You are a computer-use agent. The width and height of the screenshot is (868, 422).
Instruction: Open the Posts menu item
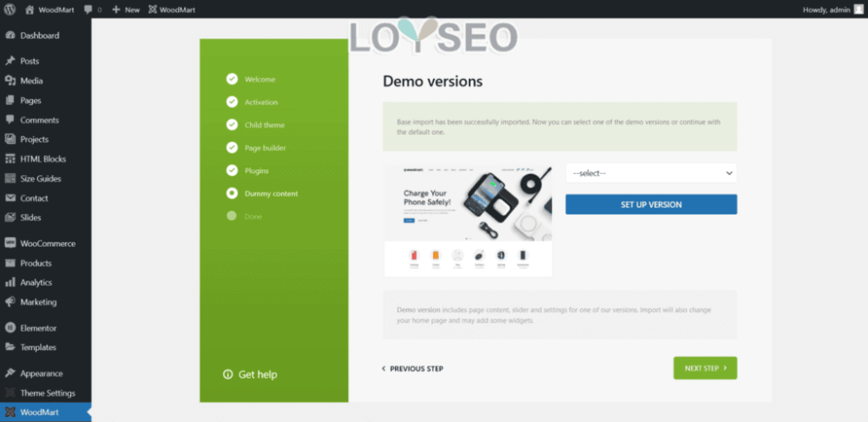point(45,61)
